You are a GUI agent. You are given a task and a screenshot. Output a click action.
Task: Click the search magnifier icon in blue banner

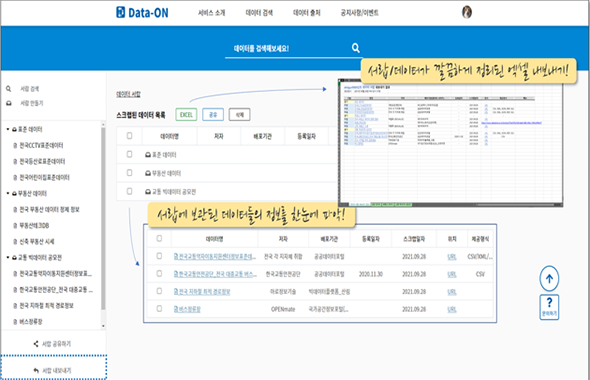pyautogui.click(x=356, y=48)
